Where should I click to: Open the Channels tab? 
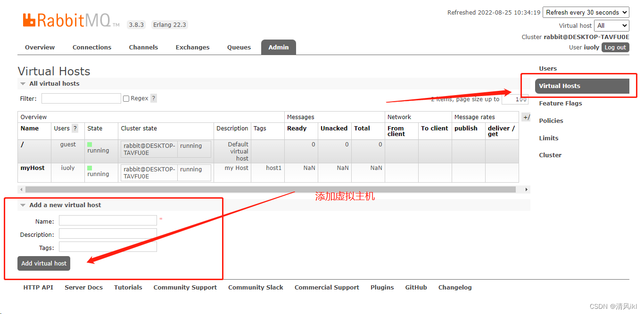coord(143,47)
